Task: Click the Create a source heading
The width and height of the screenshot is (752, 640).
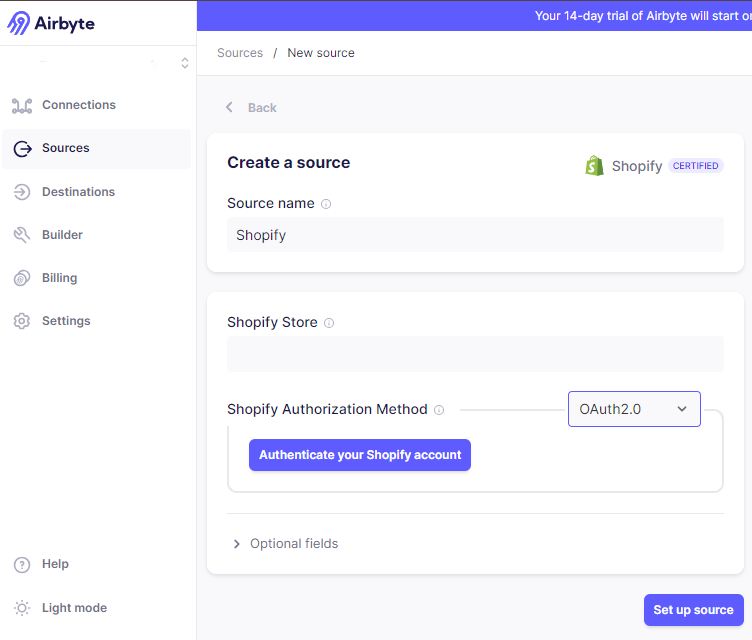Action: tap(289, 163)
